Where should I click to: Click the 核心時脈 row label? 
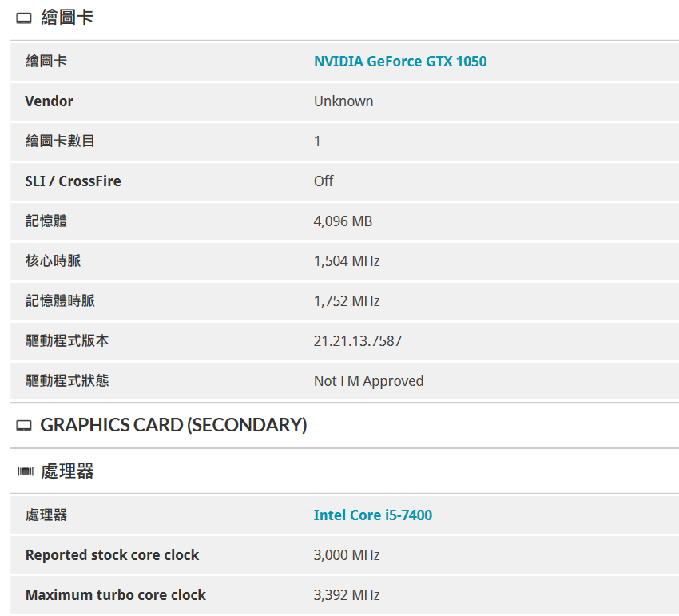tap(53, 260)
